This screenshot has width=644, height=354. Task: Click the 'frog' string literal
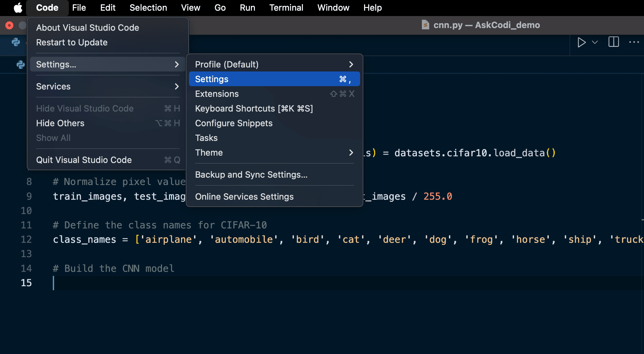481,239
